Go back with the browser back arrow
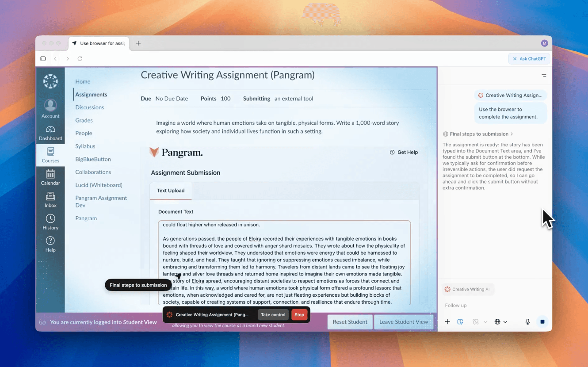 55,58
